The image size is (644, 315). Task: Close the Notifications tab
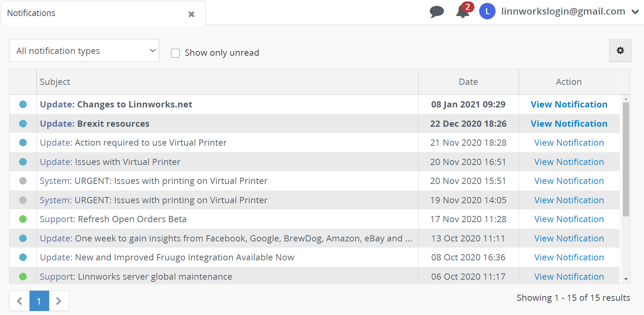click(x=191, y=14)
